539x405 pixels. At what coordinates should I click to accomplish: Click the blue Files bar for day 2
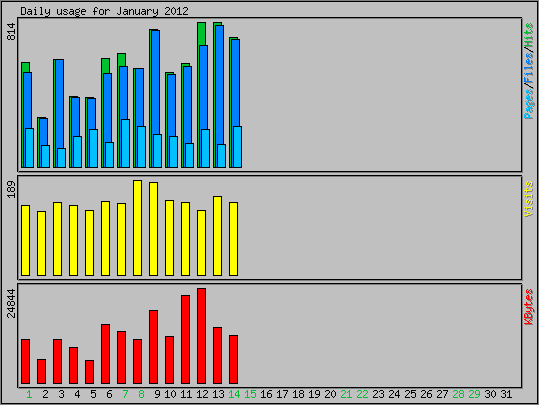tap(44, 132)
